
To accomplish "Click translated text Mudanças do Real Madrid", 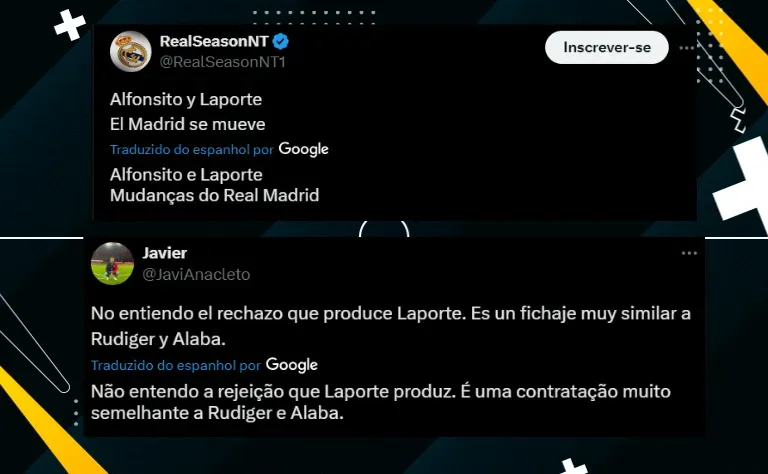I will [x=215, y=195].
